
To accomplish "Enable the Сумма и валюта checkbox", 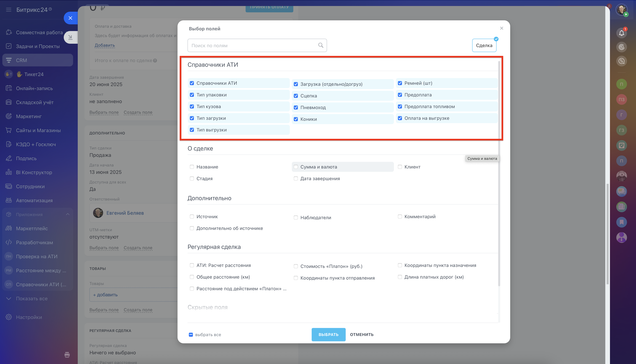I will pos(296,167).
